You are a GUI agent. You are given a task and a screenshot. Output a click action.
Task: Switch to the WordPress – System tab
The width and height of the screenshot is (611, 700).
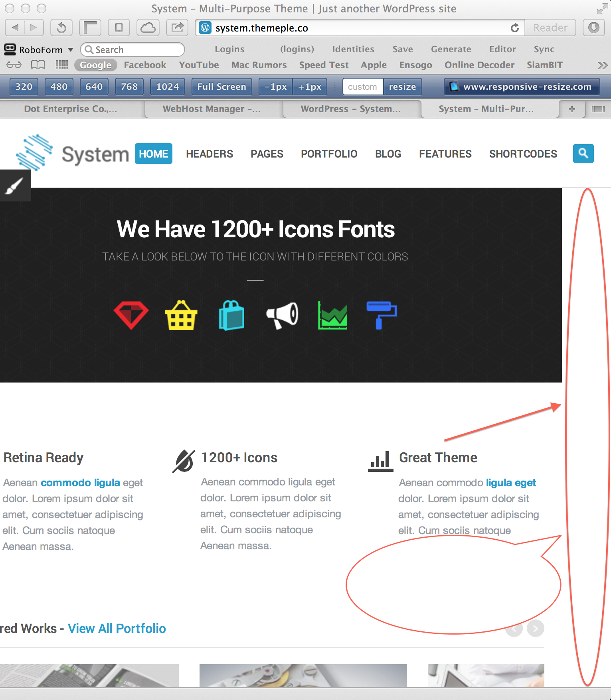(351, 109)
